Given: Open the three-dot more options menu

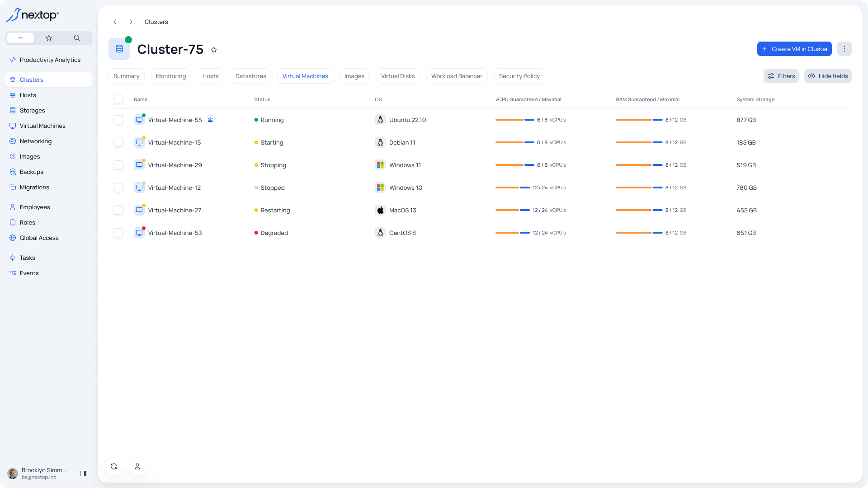Looking at the screenshot, I should click(844, 49).
